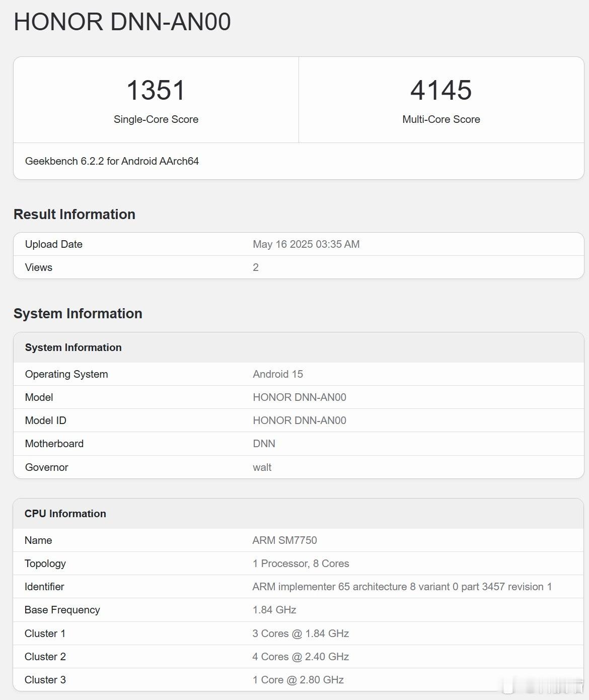This screenshot has height=700, width=589.
Task: Select the 3 Cores @ 1.84 GHz value
Action: click(x=301, y=634)
